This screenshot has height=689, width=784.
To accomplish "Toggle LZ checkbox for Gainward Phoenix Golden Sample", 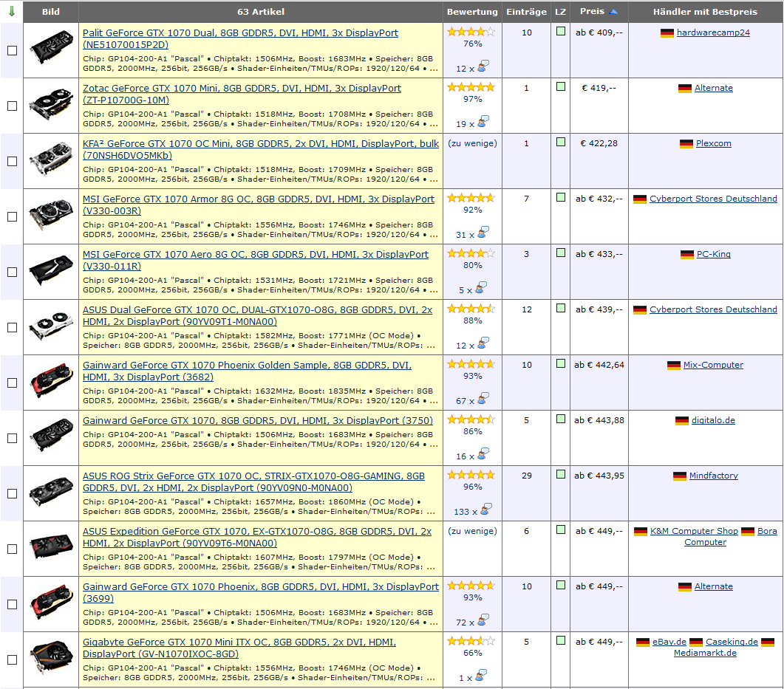I will point(561,363).
